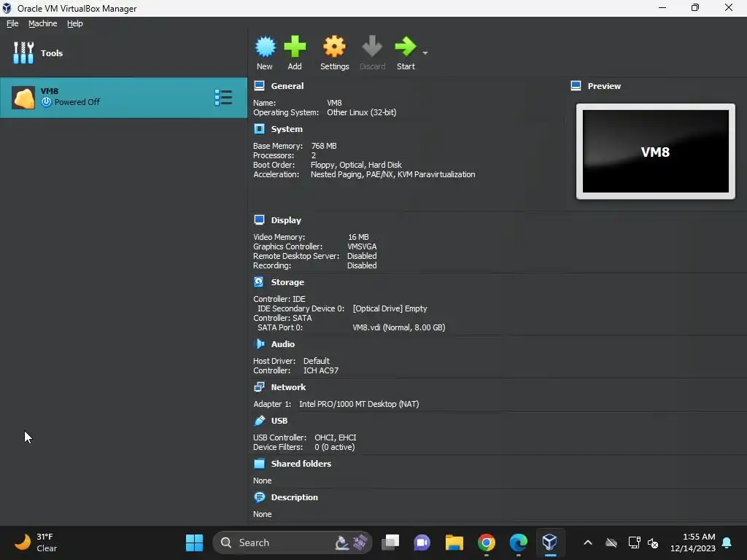Click the Shared folders icon
The image size is (747, 560).
[x=259, y=463]
